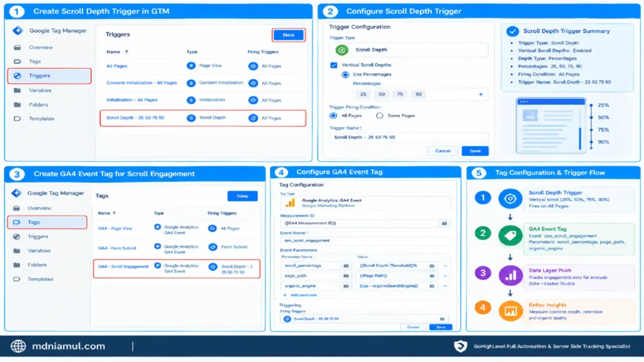Save the GA4 Event tag configuration
The width and height of the screenshot is (644, 362).
point(441,327)
